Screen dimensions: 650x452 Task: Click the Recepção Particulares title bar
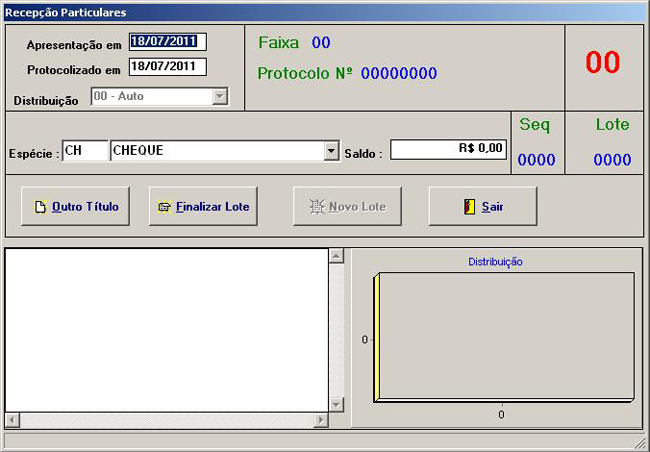pyautogui.click(x=325, y=12)
